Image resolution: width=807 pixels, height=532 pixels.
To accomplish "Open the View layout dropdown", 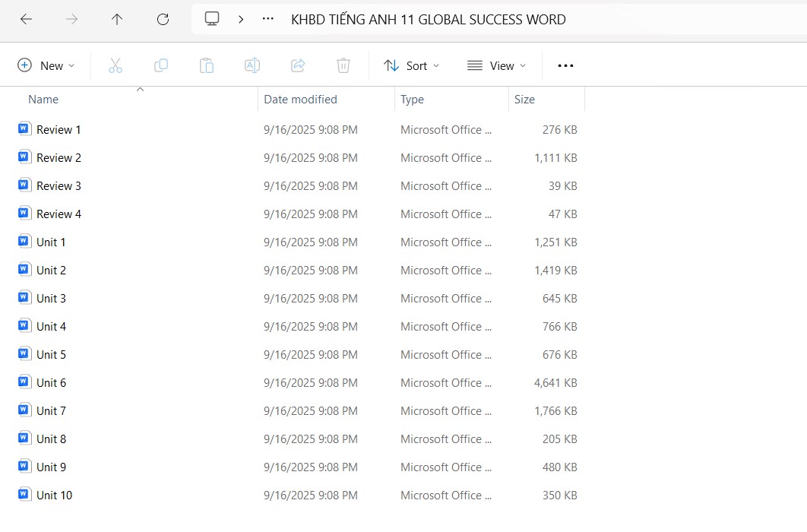I will [x=496, y=66].
